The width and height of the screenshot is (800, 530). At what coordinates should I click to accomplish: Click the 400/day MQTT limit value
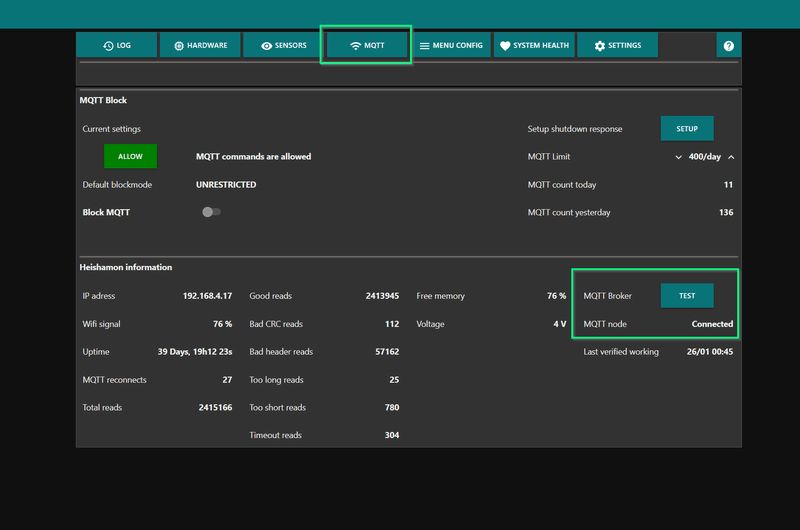705,157
